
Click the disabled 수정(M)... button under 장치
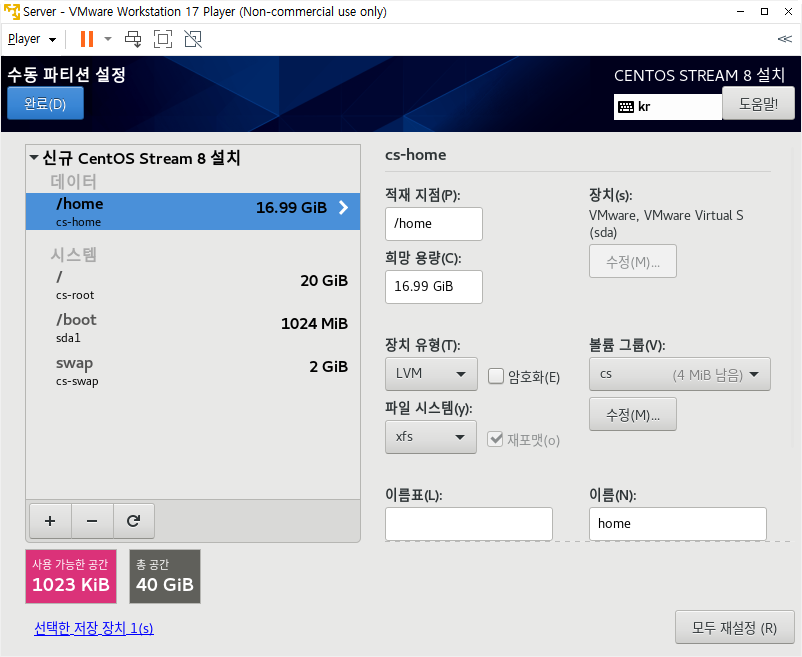pos(633,261)
